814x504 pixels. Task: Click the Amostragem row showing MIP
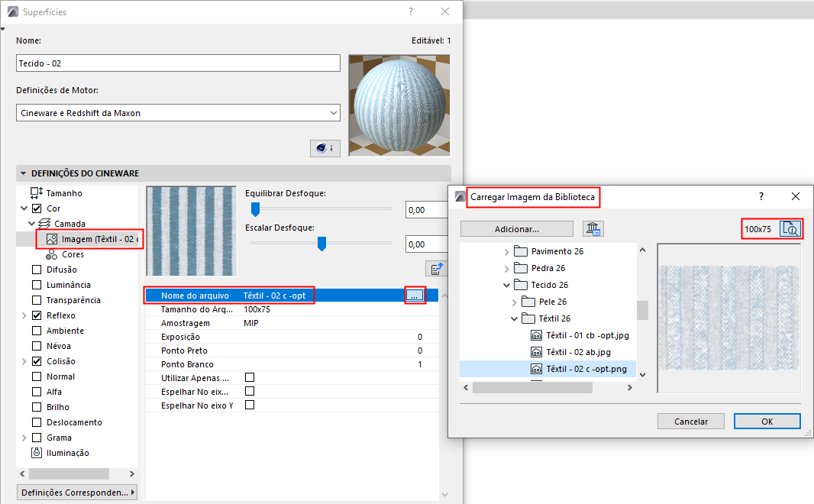click(x=292, y=323)
